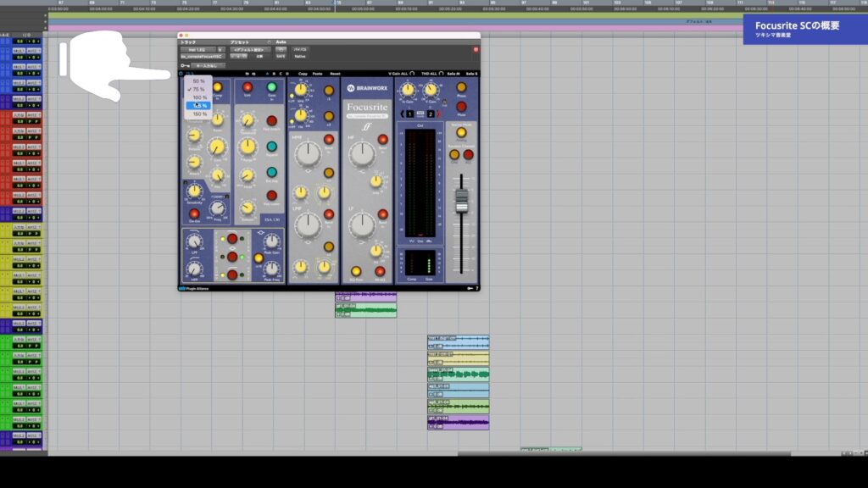Click Paste in the plugin toolbar

(x=318, y=74)
